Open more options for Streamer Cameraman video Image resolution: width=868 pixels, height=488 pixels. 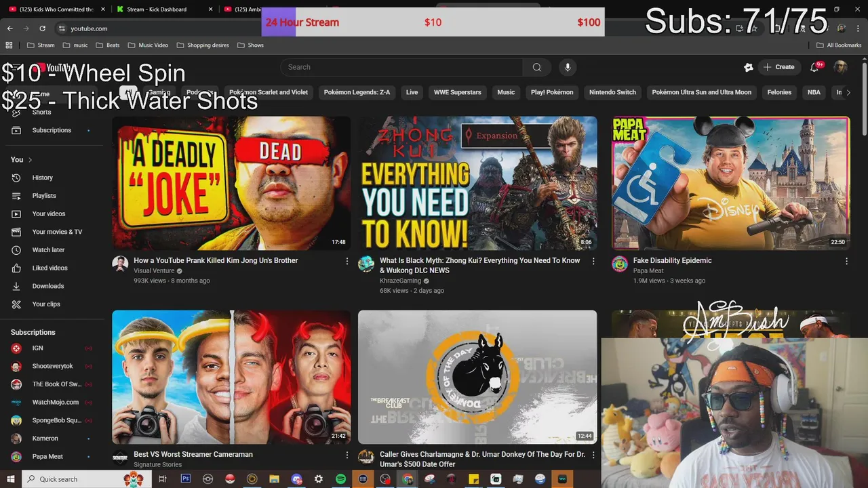347,455
